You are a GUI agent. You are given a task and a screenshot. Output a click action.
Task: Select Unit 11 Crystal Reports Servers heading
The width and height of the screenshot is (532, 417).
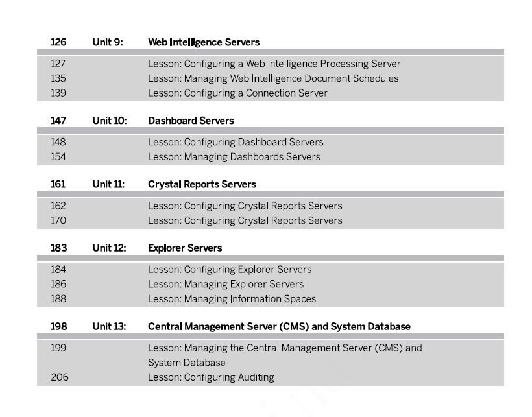[x=202, y=184]
